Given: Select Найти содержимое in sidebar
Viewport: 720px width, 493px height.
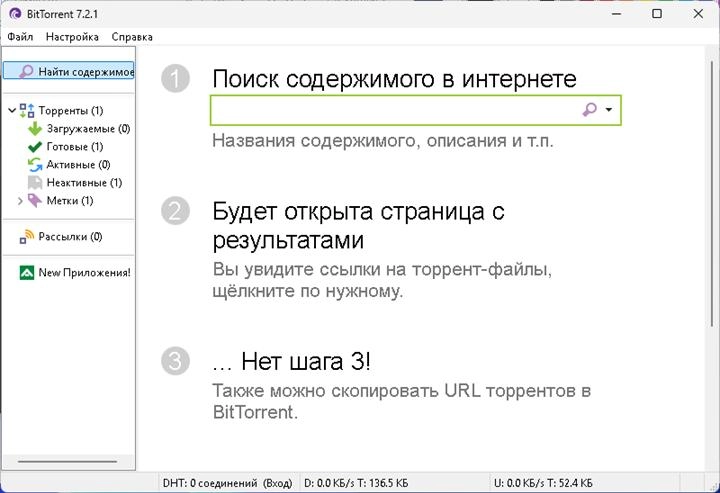Looking at the screenshot, I should [69, 71].
